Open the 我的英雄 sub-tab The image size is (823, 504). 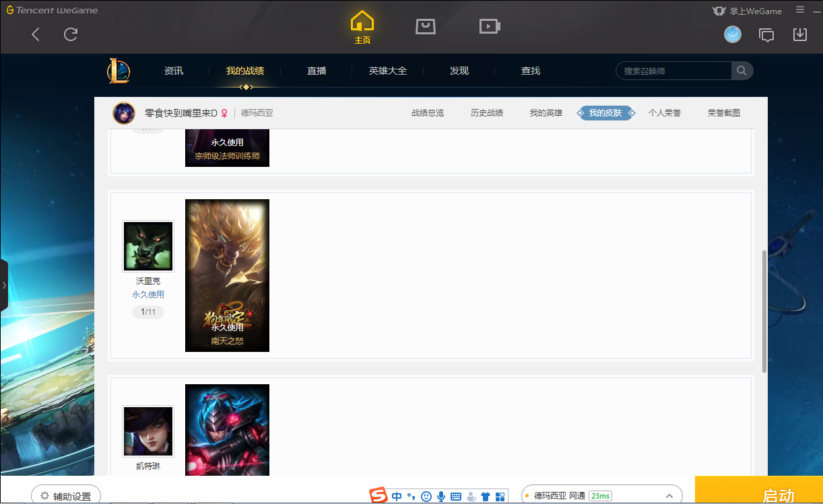(x=546, y=113)
